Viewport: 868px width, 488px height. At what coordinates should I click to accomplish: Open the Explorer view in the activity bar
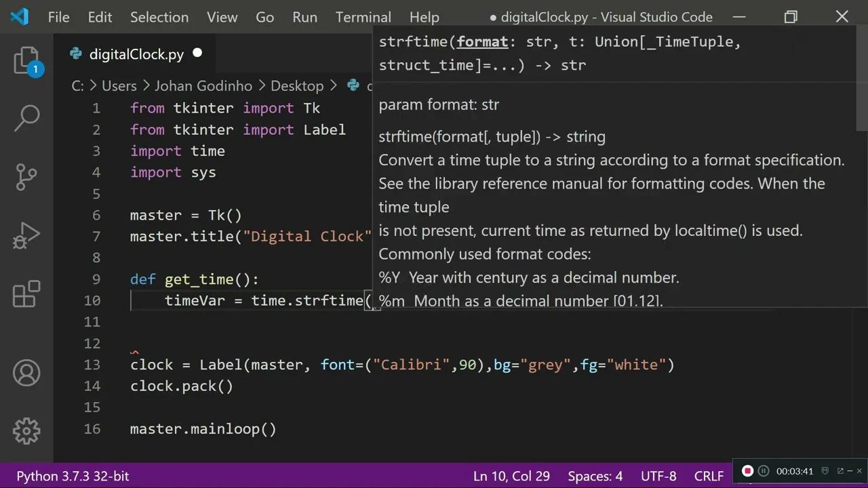pos(27,61)
